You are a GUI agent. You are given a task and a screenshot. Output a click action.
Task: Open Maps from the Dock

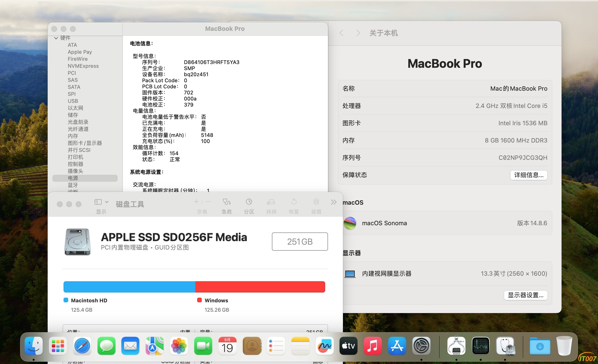coord(155,346)
